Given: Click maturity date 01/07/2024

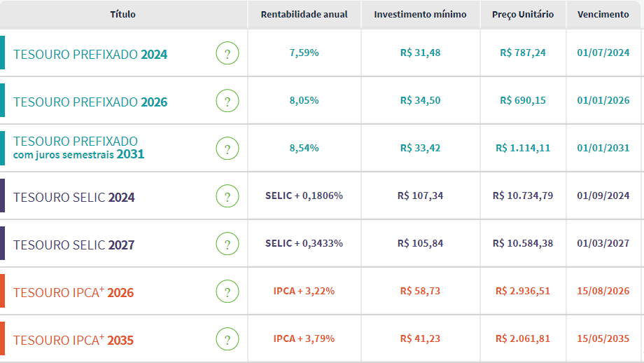Looking at the screenshot, I should [x=603, y=53].
